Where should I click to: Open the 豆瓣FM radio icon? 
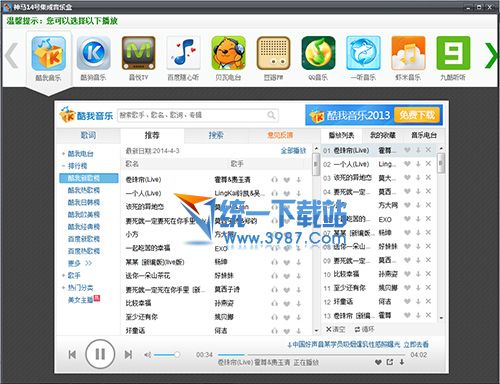[x=273, y=53]
